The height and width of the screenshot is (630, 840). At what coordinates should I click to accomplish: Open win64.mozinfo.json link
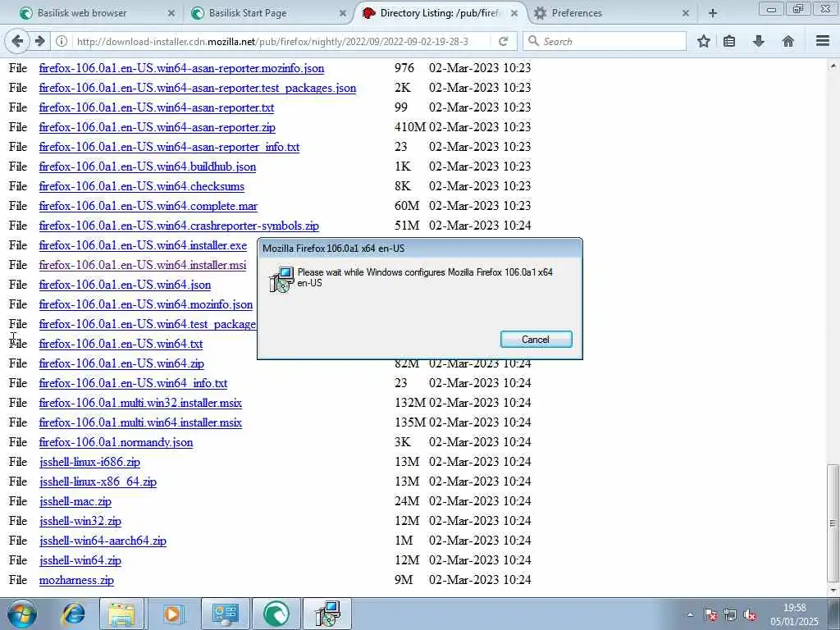(146, 304)
